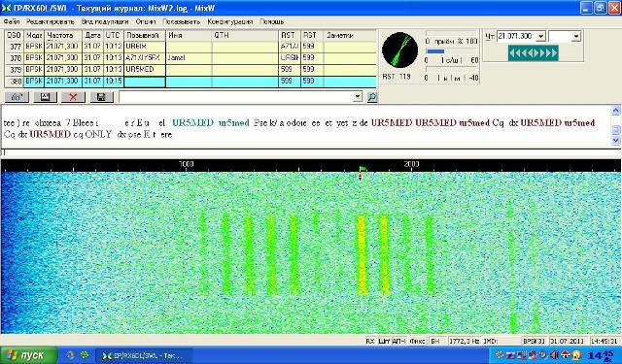622x364 pixels.
Task: Click the пуск Start button
Action: click(28, 355)
